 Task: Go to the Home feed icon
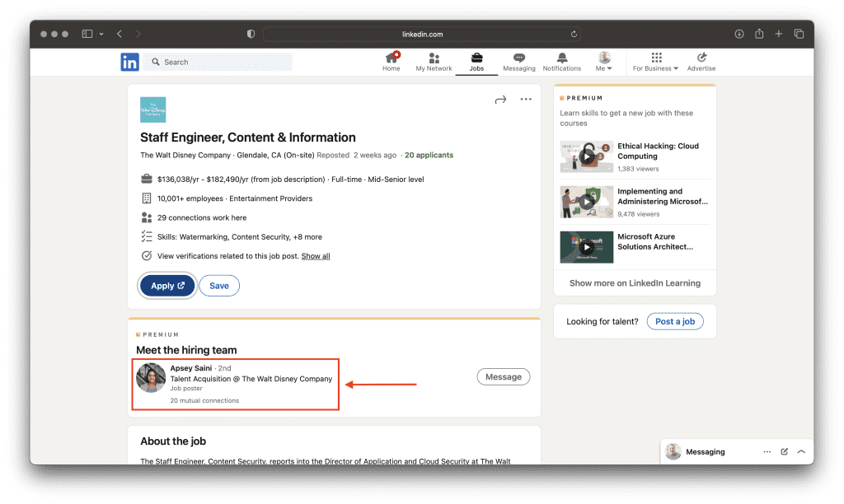(392, 62)
